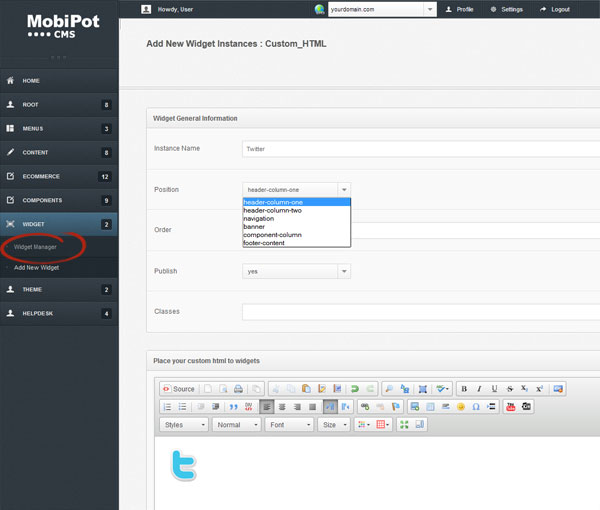Toggle Italic formatting

(479, 389)
